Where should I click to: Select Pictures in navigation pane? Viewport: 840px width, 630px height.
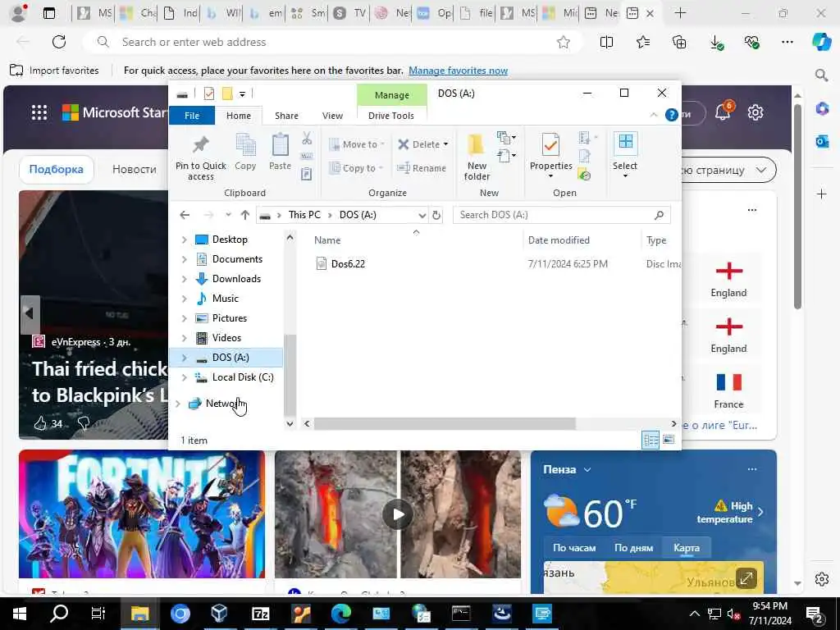[x=230, y=318]
